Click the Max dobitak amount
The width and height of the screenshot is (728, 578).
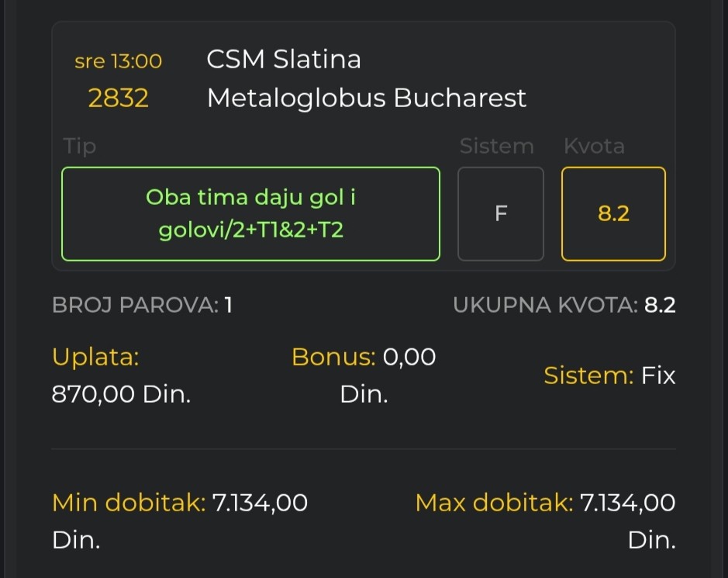627,504
